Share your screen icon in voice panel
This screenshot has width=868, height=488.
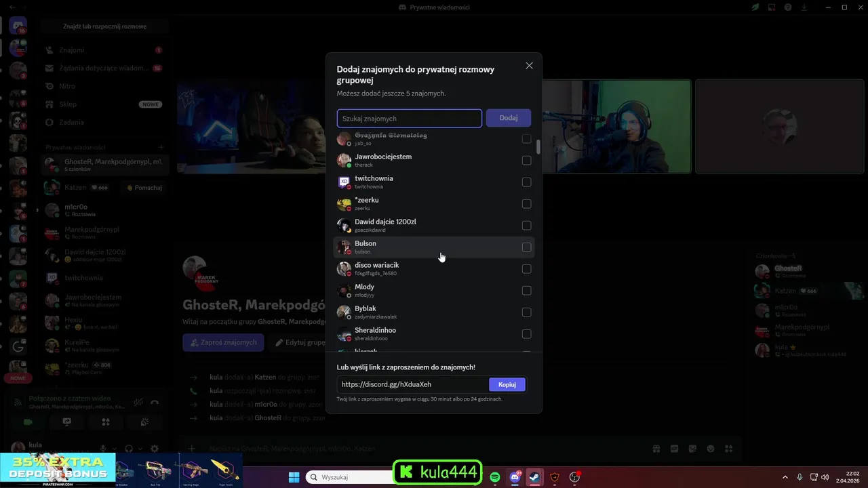pyautogui.click(x=67, y=422)
